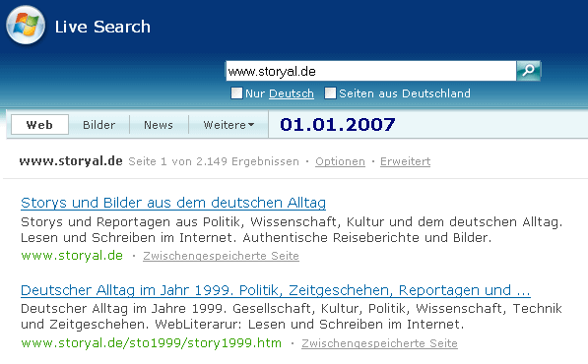Image resolution: width=588 pixels, height=364 pixels.
Task: Expand the Weitere dropdown menu
Action: pos(229,125)
